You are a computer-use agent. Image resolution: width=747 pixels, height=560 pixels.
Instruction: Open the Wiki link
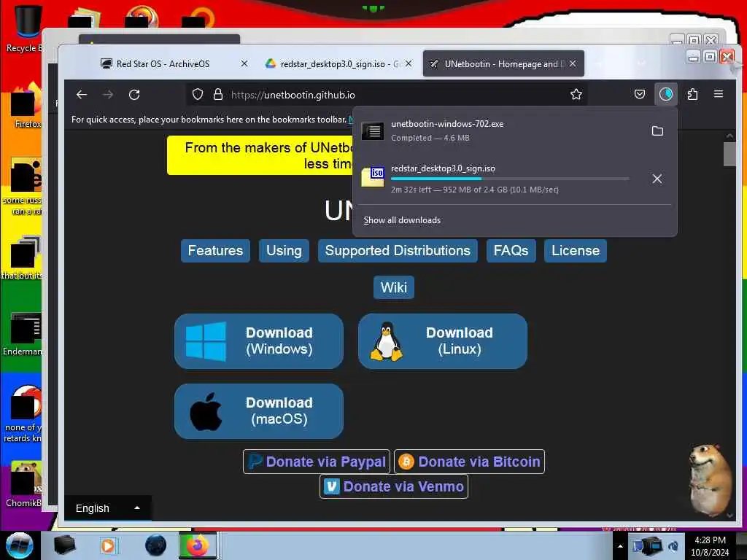coord(393,287)
